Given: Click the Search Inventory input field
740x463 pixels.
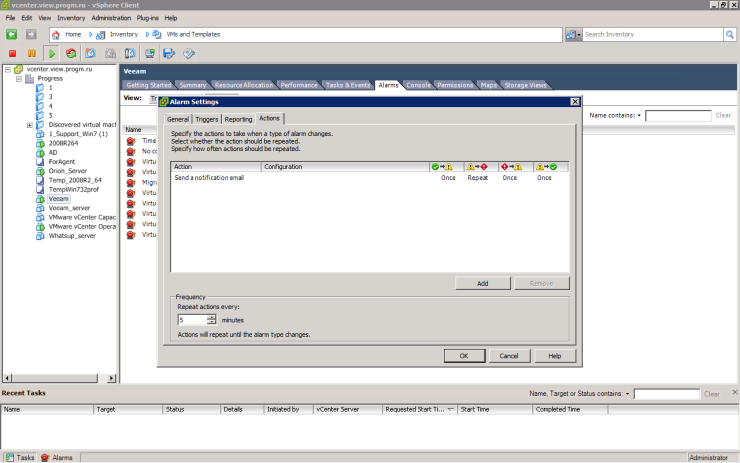Looking at the screenshot, I should coord(653,34).
